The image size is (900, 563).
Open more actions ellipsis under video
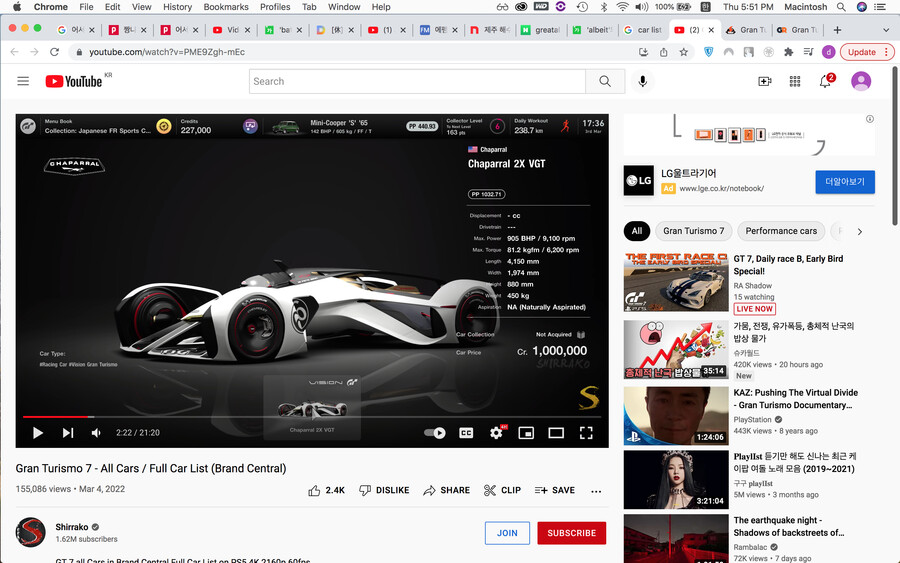(597, 491)
